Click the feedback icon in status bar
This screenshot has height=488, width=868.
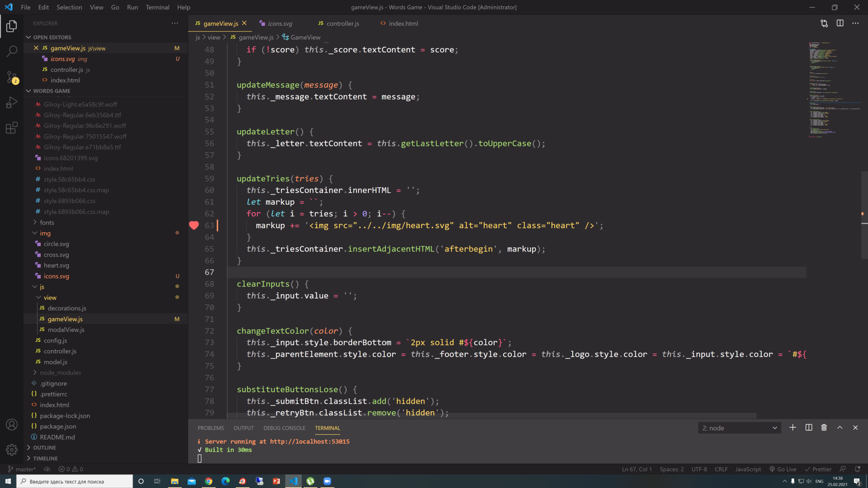(x=843, y=469)
